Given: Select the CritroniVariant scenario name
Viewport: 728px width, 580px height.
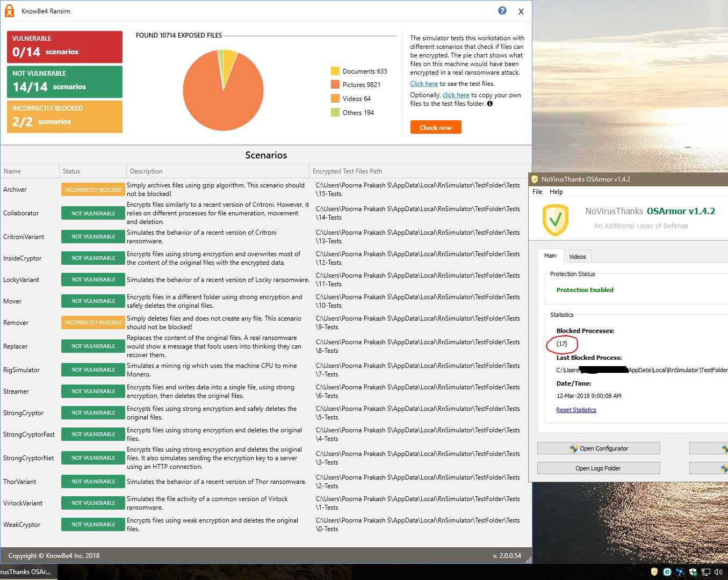Looking at the screenshot, I should click(x=24, y=237).
